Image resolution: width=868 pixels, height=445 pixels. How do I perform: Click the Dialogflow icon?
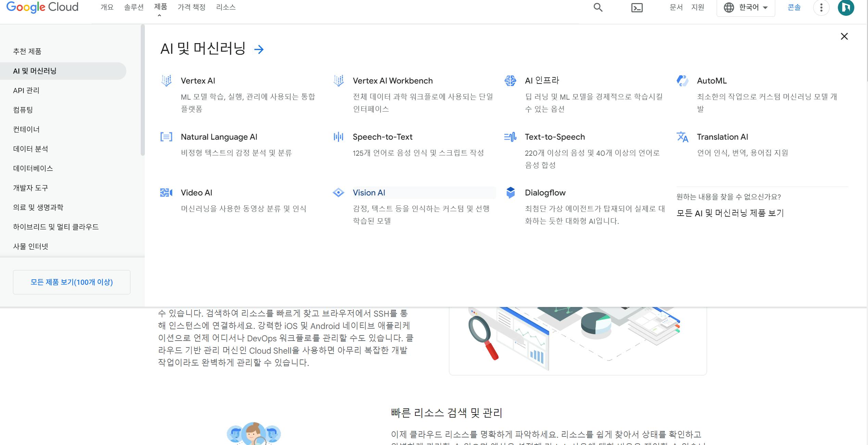tap(510, 193)
